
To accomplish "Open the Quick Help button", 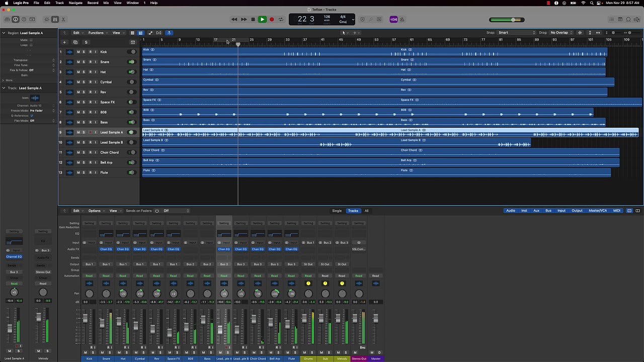I will [x=24, y=20].
